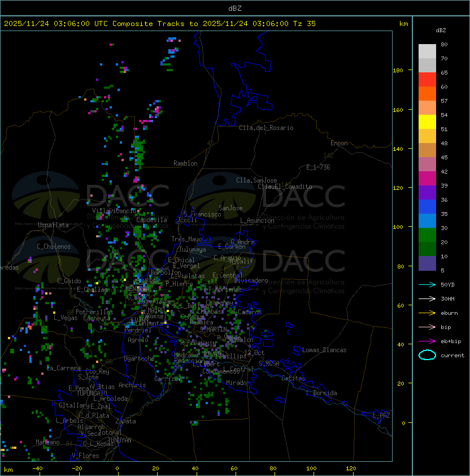
Task: Click the 'L_Vegas' map label
Action: (x=66, y=318)
